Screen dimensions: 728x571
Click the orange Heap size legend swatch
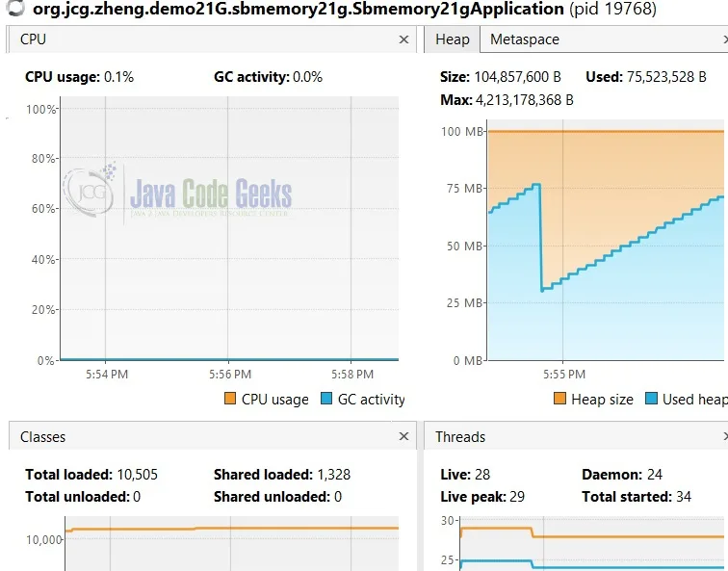[559, 399]
